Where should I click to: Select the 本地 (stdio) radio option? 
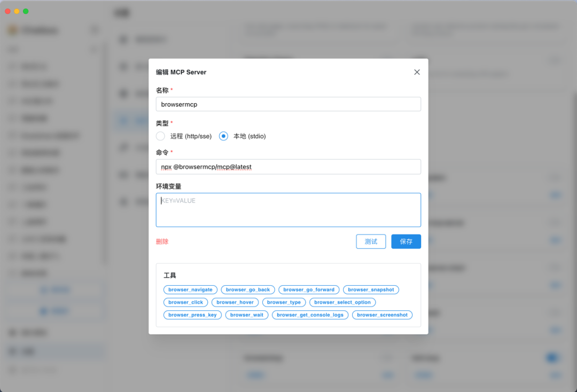pos(224,136)
